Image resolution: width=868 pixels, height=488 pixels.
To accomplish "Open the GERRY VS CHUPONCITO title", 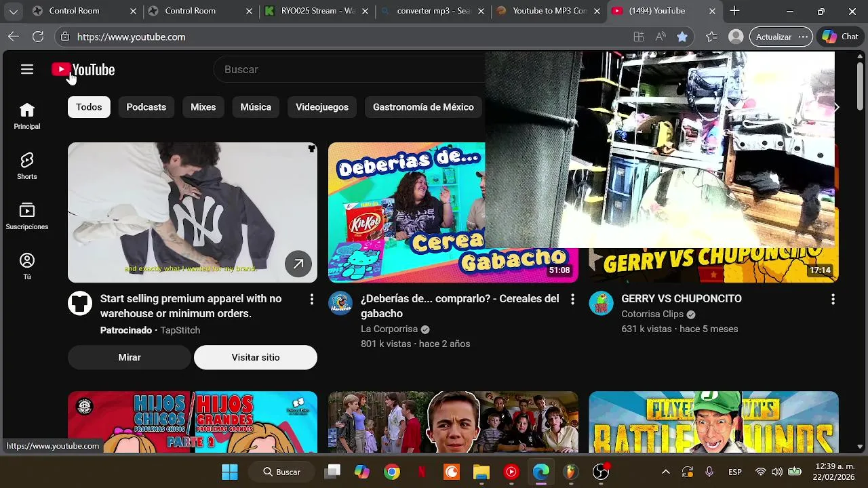I will [x=682, y=299].
